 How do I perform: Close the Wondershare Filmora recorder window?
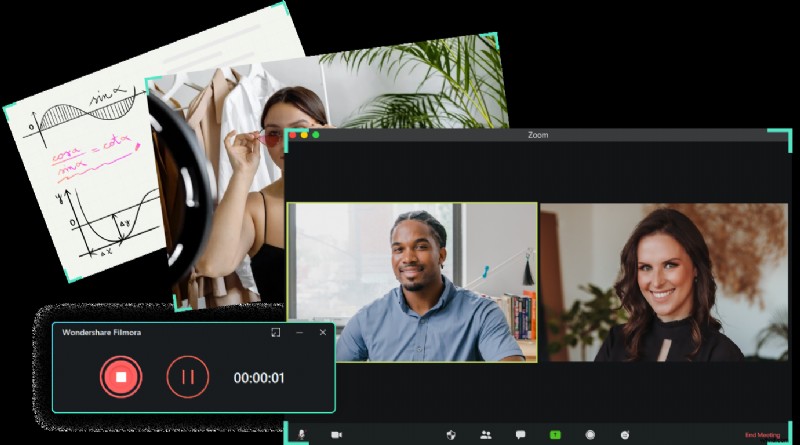coord(322,332)
